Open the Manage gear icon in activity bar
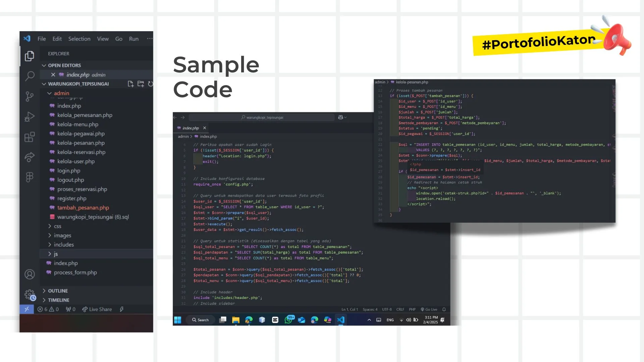The image size is (644, 362). (x=30, y=295)
